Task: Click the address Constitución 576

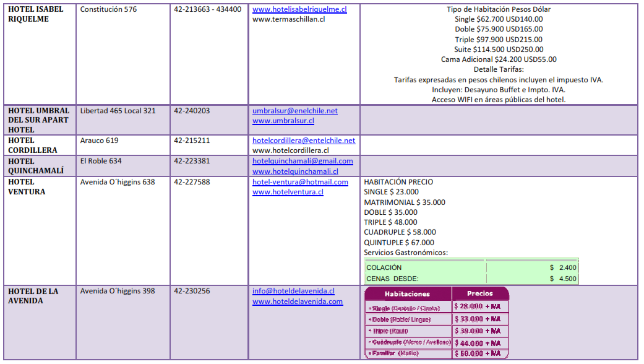Action: tap(108, 9)
